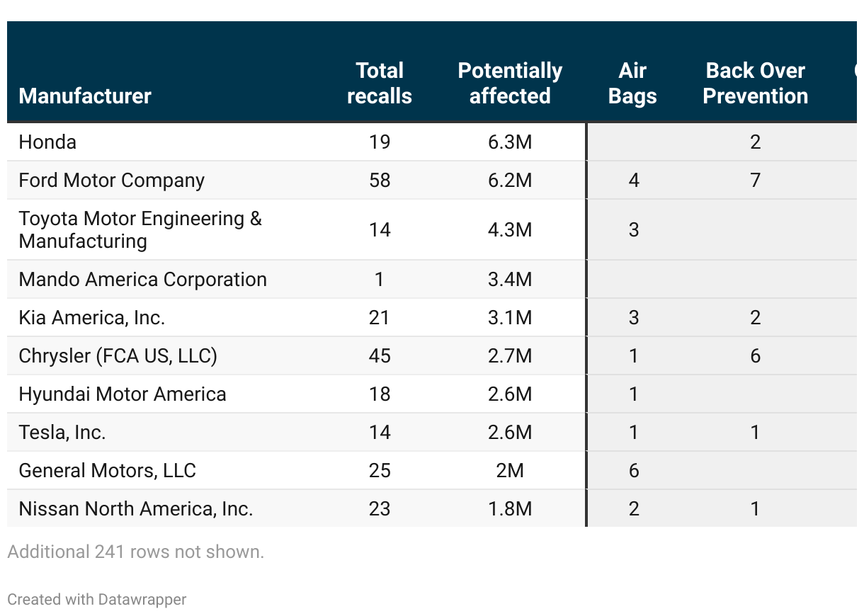Click the Back Over Prevention column header
Screen dimensions: 864x616
pyautogui.click(x=755, y=83)
